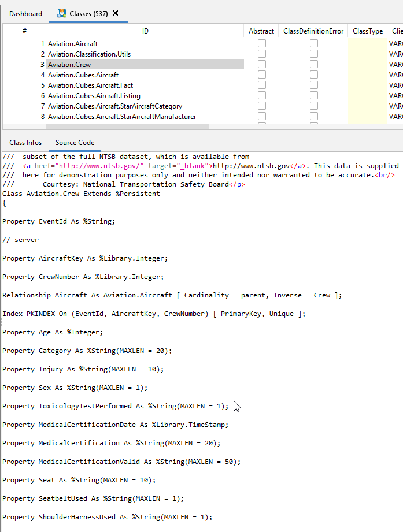This screenshot has width=403, height=532.
Task: Sort by the ClassType column header
Action: click(368, 31)
